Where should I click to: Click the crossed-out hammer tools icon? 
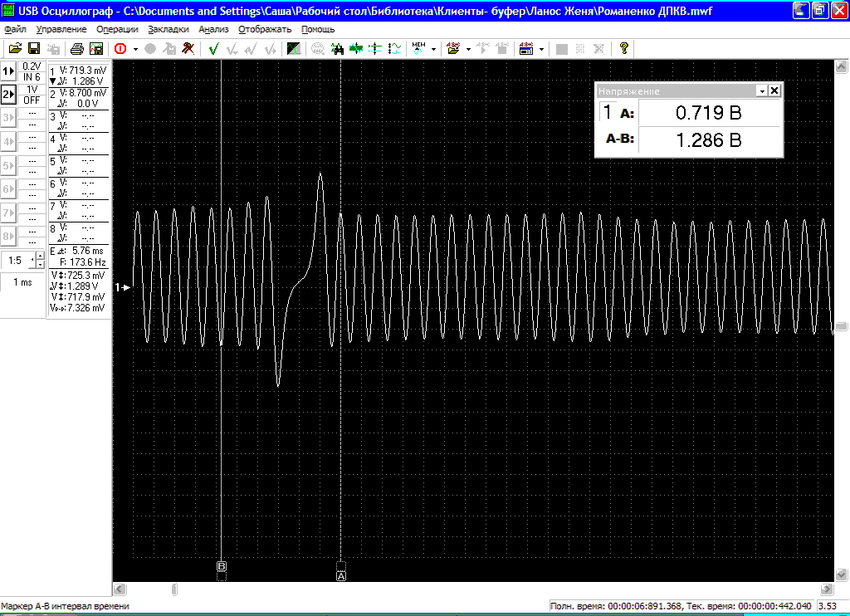coord(188,49)
